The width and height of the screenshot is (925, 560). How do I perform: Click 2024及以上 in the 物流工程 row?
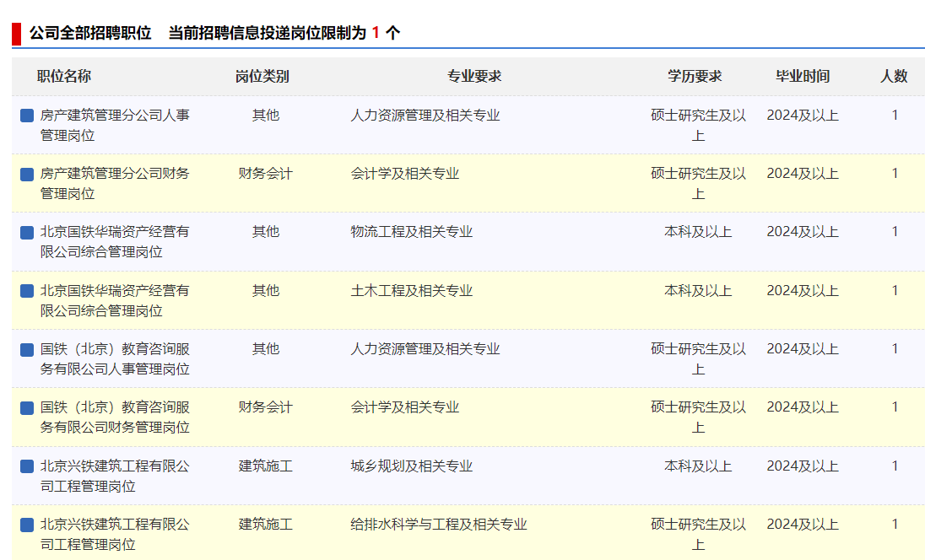(803, 232)
